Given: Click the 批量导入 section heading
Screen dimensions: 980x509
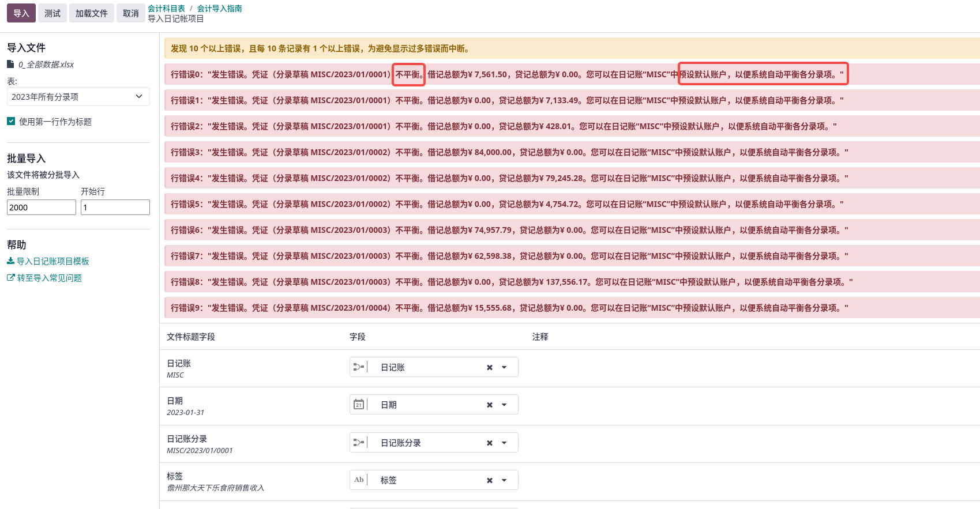Looking at the screenshot, I should pyautogui.click(x=26, y=159).
